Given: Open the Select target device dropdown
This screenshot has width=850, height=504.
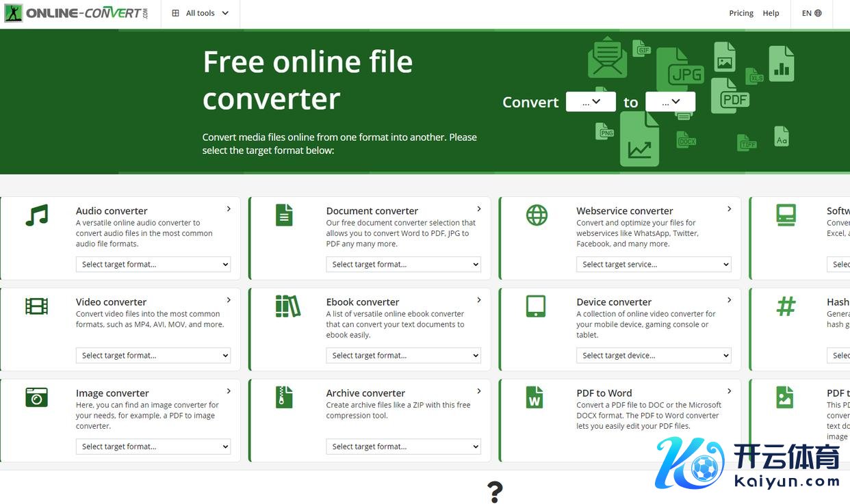Looking at the screenshot, I should [x=654, y=356].
